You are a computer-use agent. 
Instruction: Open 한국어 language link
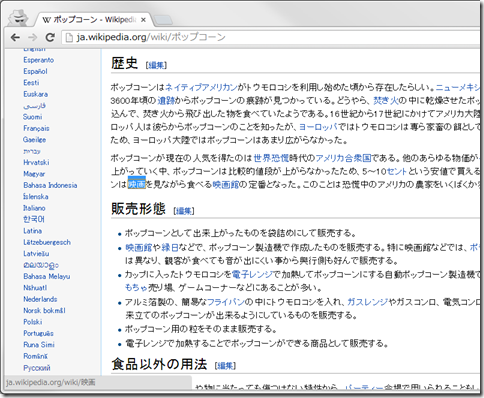[34, 219]
